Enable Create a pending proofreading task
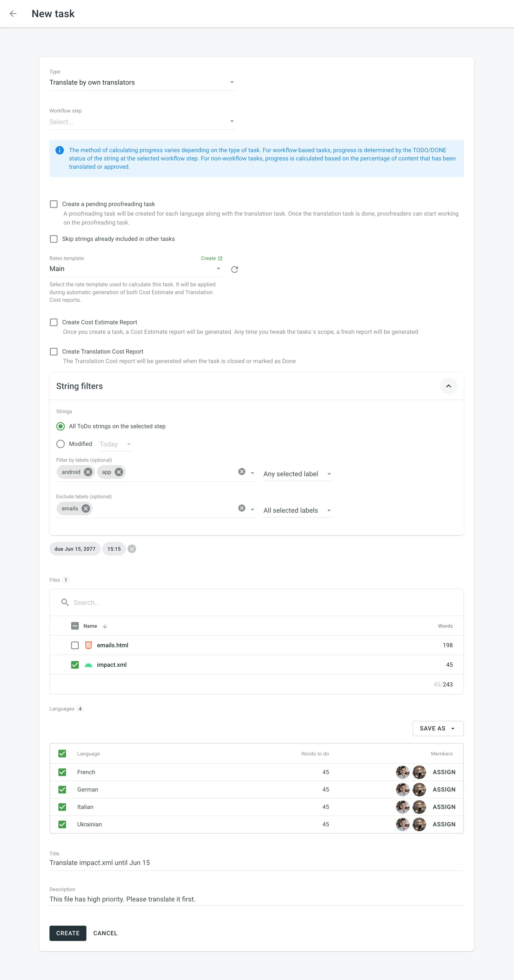Image resolution: width=514 pixels, height=980 pixels. 54,204
